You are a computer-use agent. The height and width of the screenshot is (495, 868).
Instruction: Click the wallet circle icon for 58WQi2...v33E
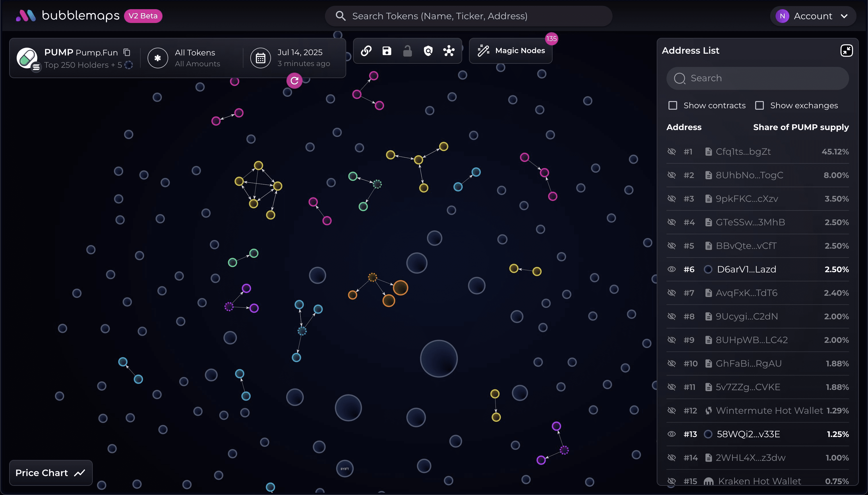pyautogui.click(x=708, y=434)
